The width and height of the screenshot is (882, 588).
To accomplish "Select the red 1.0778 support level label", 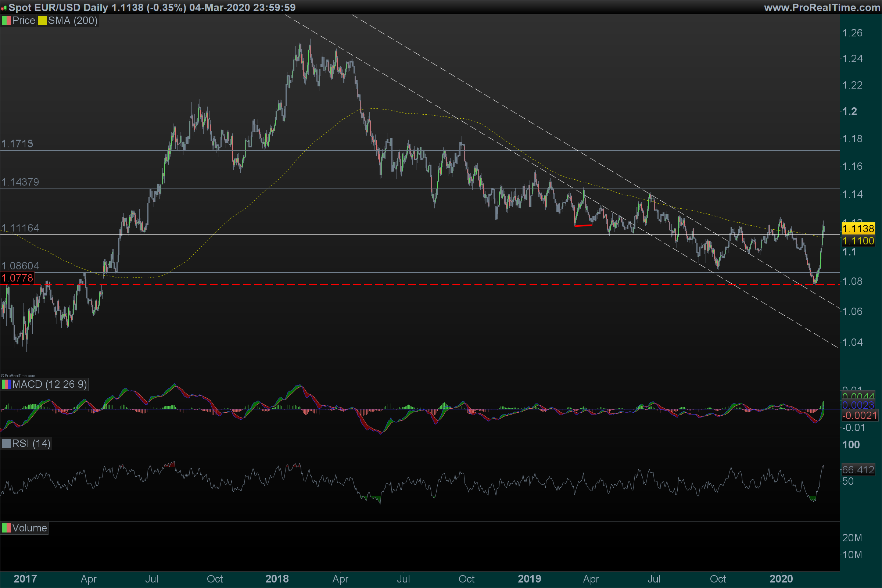I will [x=17, y=278].
